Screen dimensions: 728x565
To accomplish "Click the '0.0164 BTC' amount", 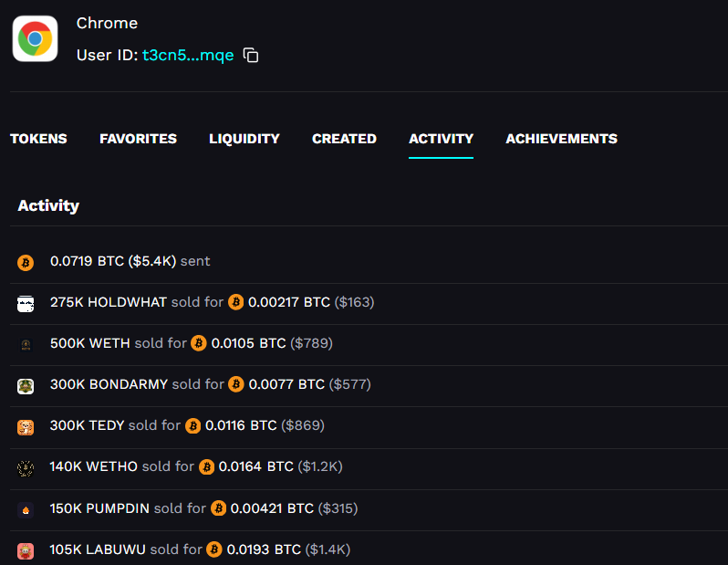I will (255, 466).
